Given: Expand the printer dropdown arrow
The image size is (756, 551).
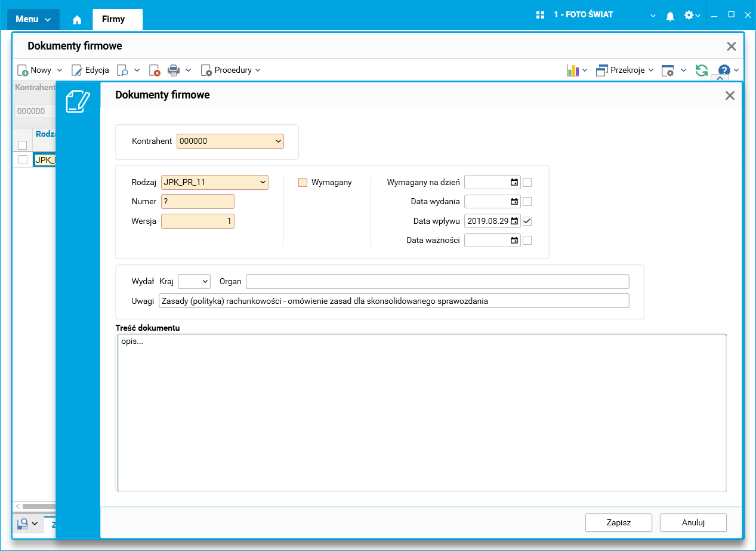Looking at the screenshot, I should pos(188,70).
